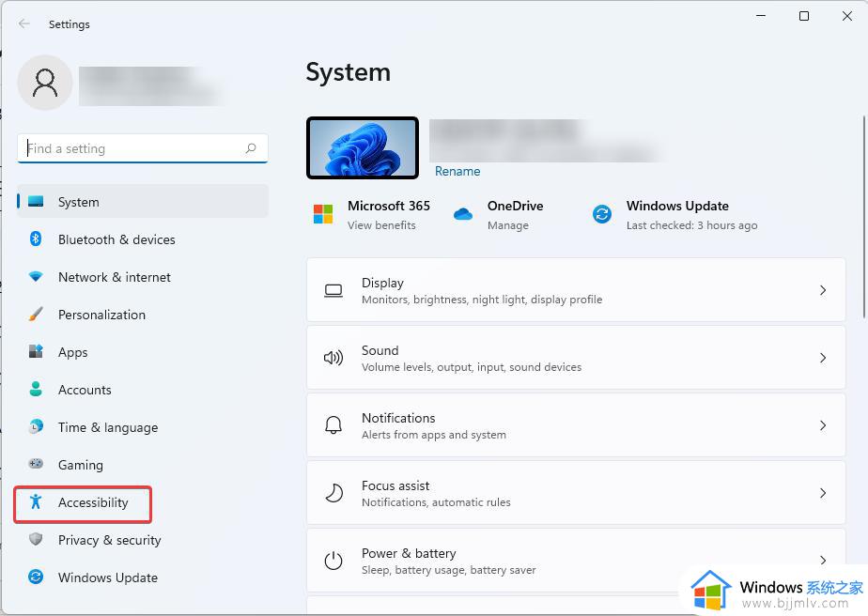868x616 pixels.
Task: Open Display settings card
Action: point(576,290)
